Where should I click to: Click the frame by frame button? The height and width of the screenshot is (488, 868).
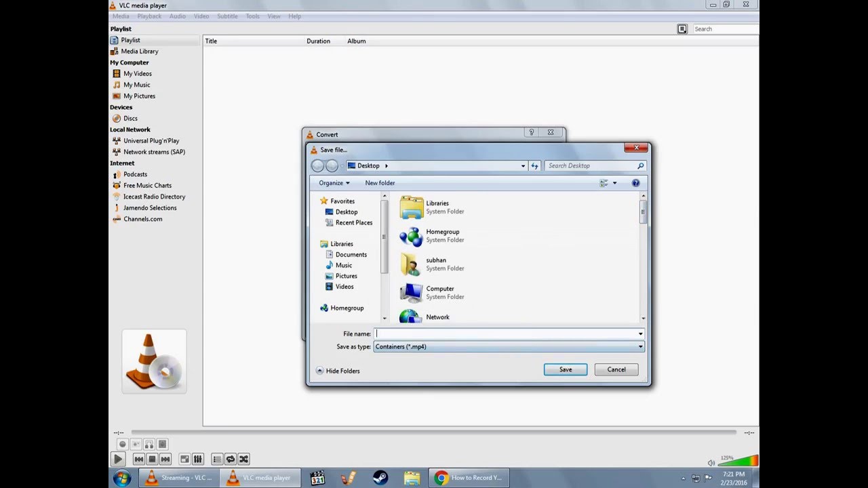[x=162, y=445]
